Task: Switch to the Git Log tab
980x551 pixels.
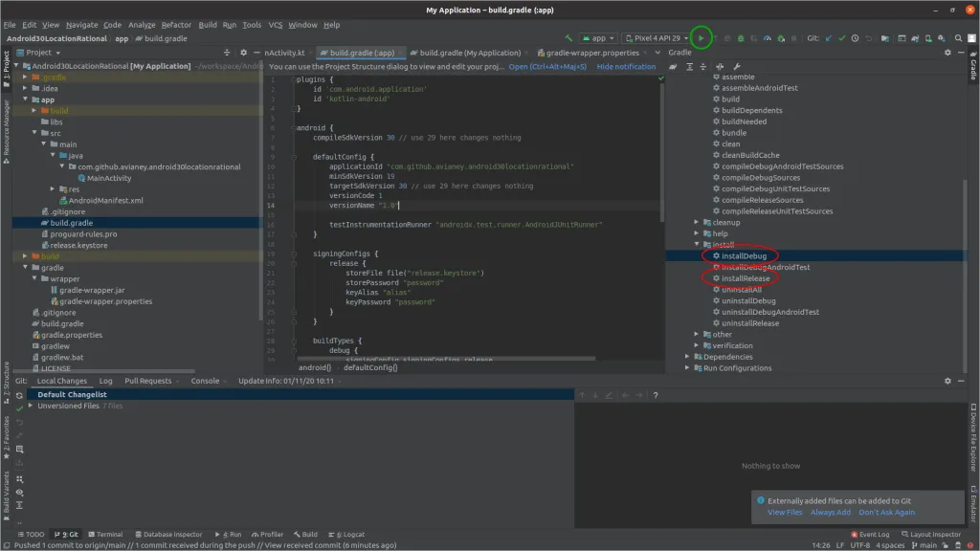Action: 105,381
